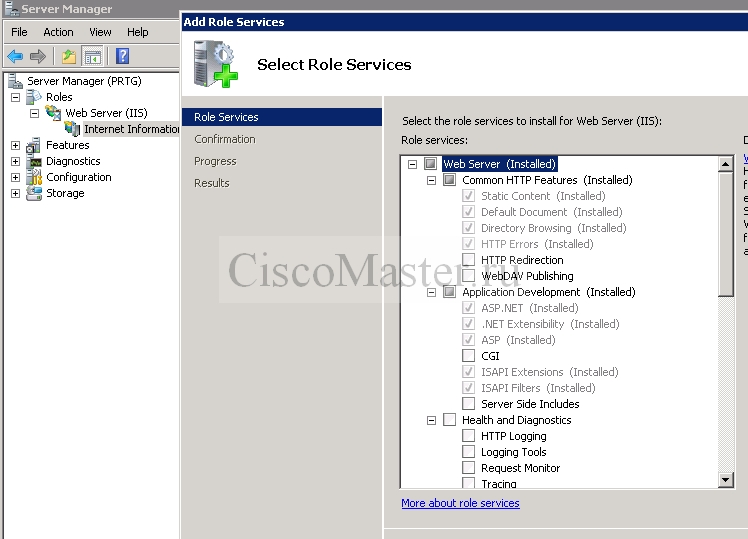This screenshot has width=748, height=539.
Task: Click the role services scrollbar thumb
Action: (726, 234)
